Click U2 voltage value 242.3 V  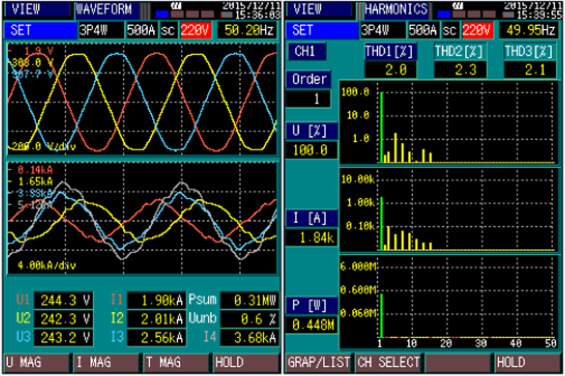pyautogui.click(x=63, y=319)
